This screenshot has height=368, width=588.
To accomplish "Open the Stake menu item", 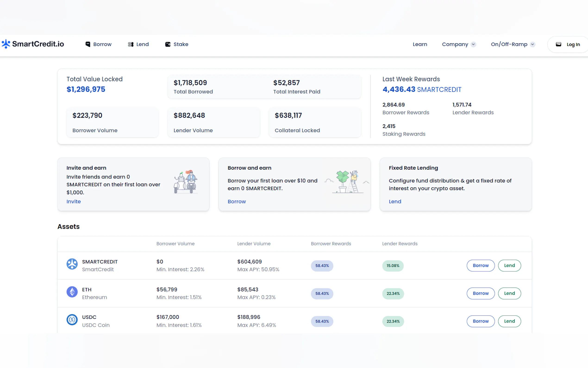I will pos(181,44).
